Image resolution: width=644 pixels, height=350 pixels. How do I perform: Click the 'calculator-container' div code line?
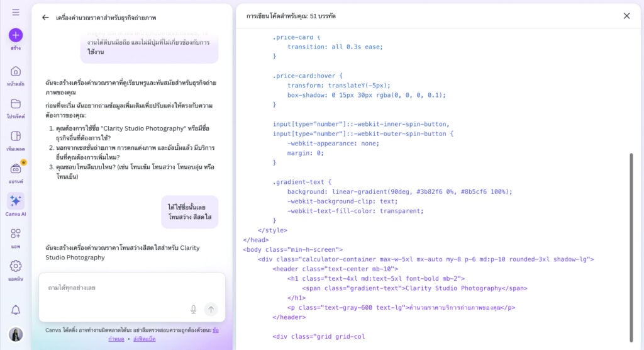pyautogui.click(x=426, y=259)
